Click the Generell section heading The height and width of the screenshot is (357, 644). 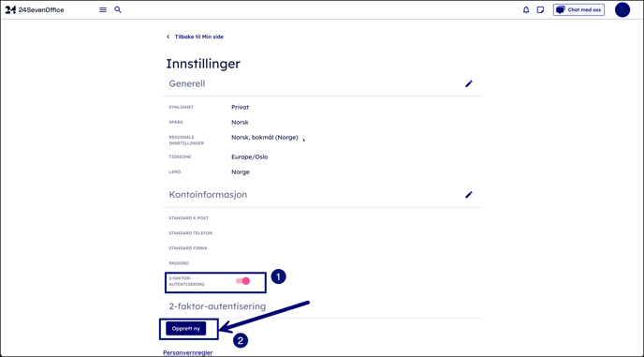coord(187,84)
